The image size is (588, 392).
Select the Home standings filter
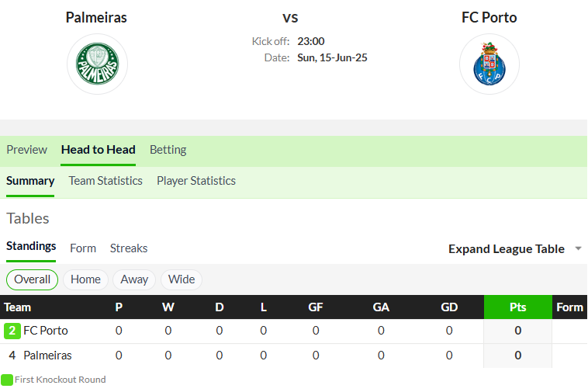click(85, 279)
